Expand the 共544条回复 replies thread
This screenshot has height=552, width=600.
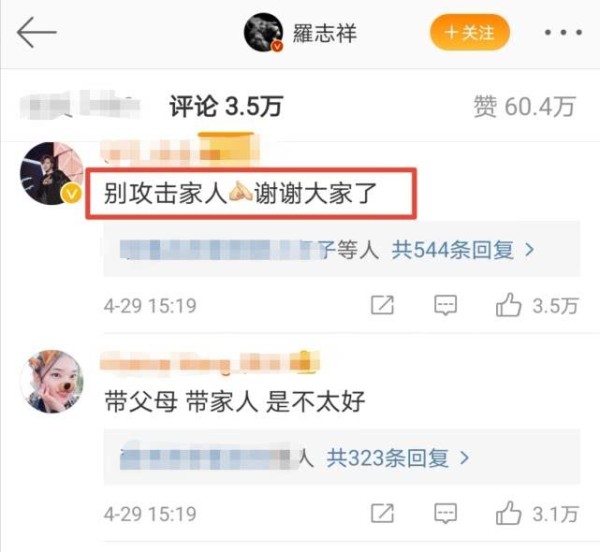pyautogui.click(x=462, y=250)
